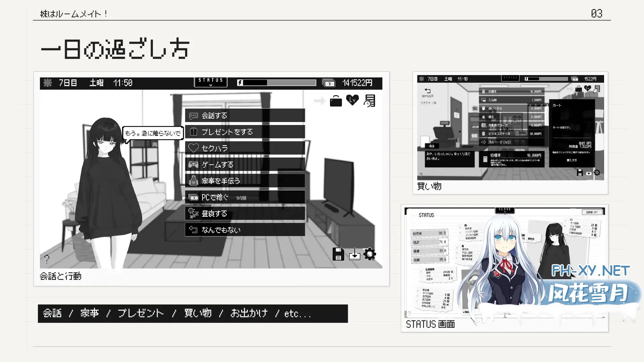Image resolution: width=644 pixels, height=362 pixels.
Task: Go to 次のページ (1/2) in shop list
Action: coord(512,142)
